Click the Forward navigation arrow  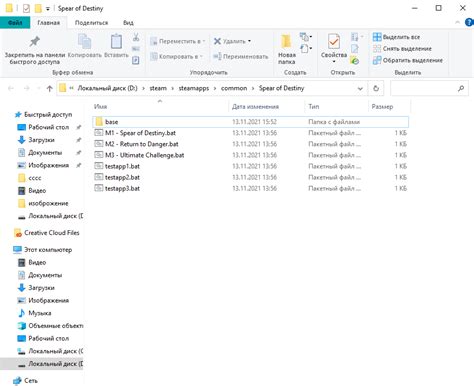[x=27, y=88]
